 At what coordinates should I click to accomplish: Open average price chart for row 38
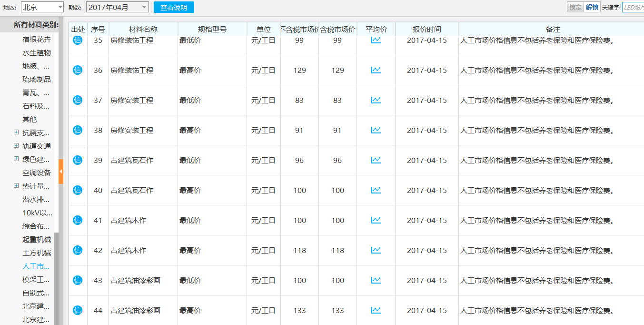pos(376,130)
